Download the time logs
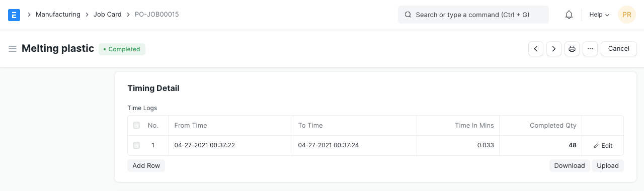The width and height of the screenshot is (644, 191). click(x=570, y=165)
